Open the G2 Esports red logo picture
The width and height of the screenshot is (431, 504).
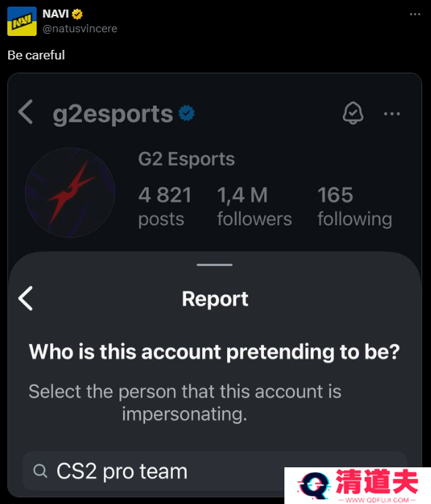70,192
